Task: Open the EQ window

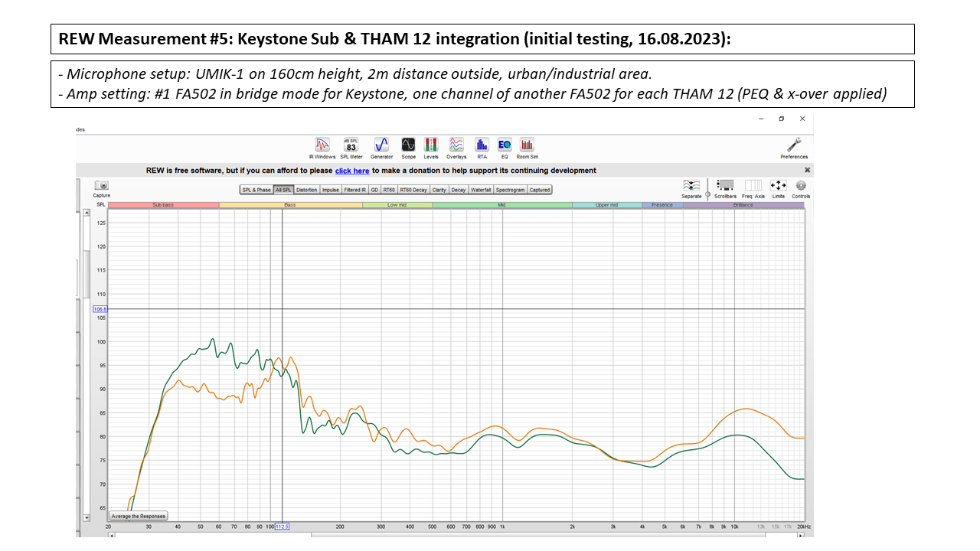Action: [505, 148]
